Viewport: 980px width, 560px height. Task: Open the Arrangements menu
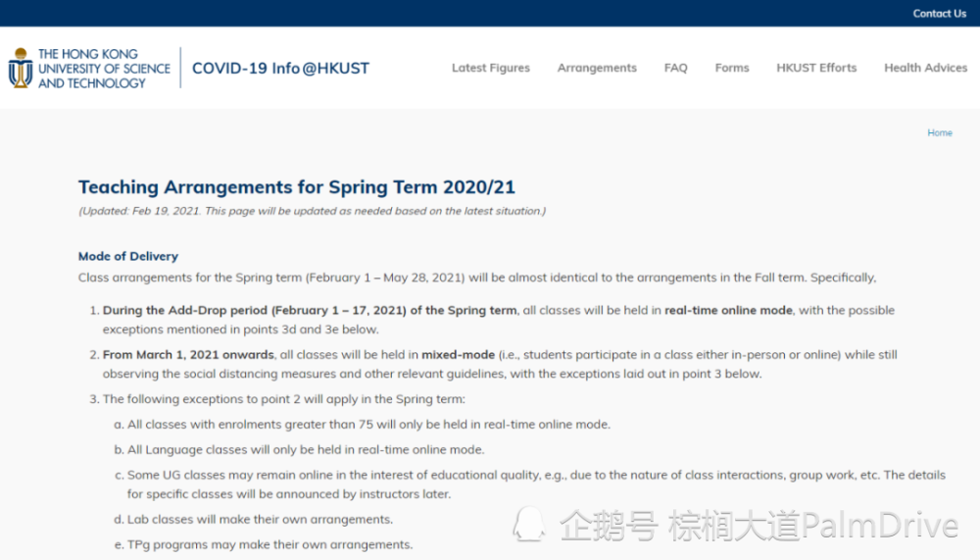pos(597,68)
